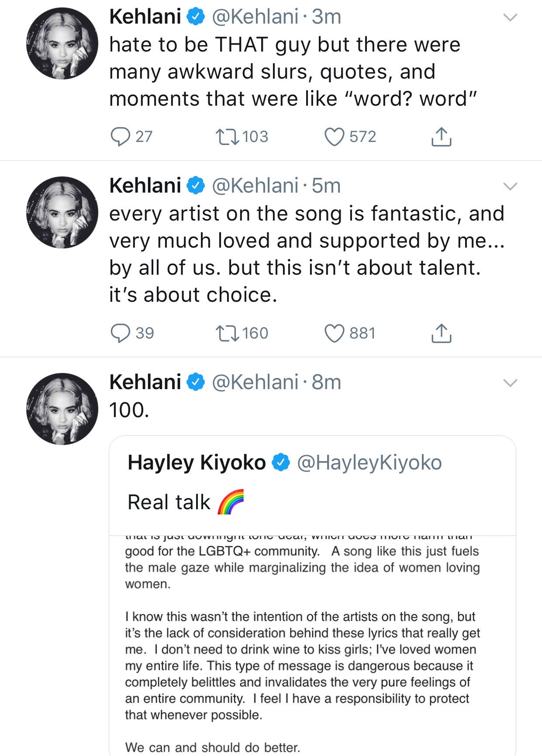The height and width of the screenshot is (756, 542).
Task: Tap Kehlani's profile photo on 5m tweet
Action: pos(62,213)
